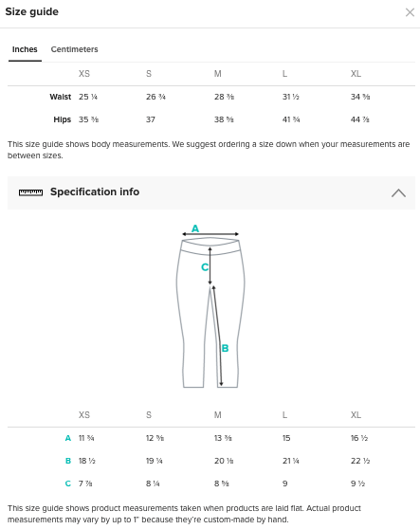This screenshot has width=420, height=529.
Task: Click the L value 15 in row A
Action: 286,438
